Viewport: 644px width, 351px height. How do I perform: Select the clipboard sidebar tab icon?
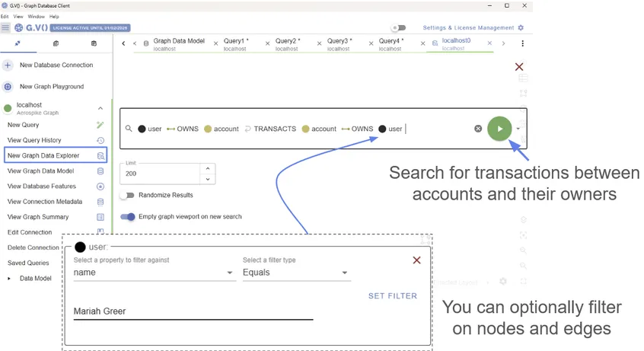94,43
